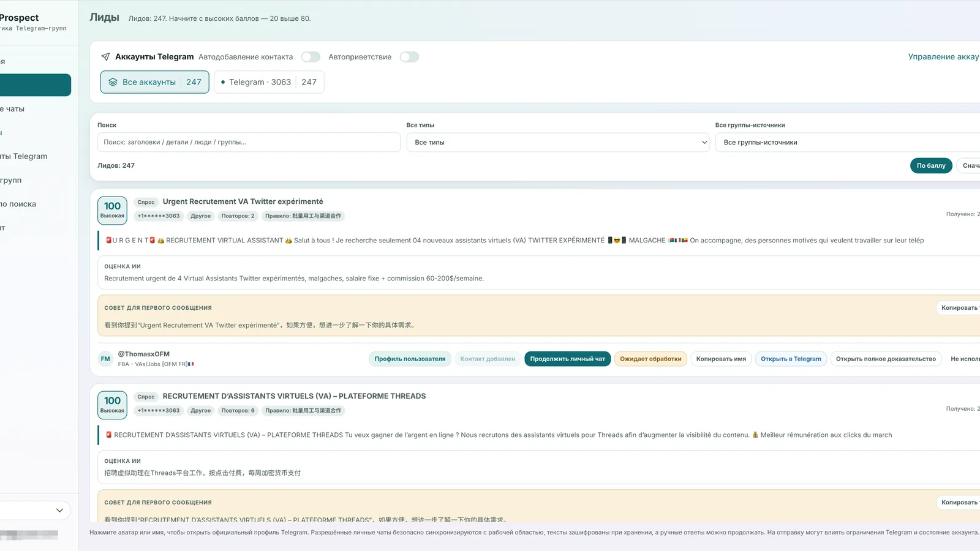Image resolution: width=980 pixels, height=551 pixels.
Task: Copy the first-message tip for Urgent Recrutement lead
Action: coord(959,308)
